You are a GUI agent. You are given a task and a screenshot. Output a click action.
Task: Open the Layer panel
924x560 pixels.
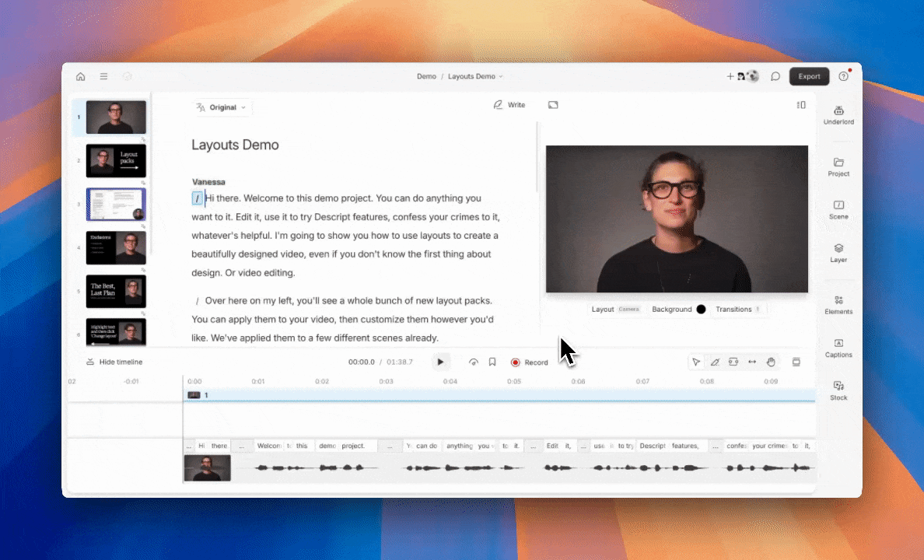(838, 253)
